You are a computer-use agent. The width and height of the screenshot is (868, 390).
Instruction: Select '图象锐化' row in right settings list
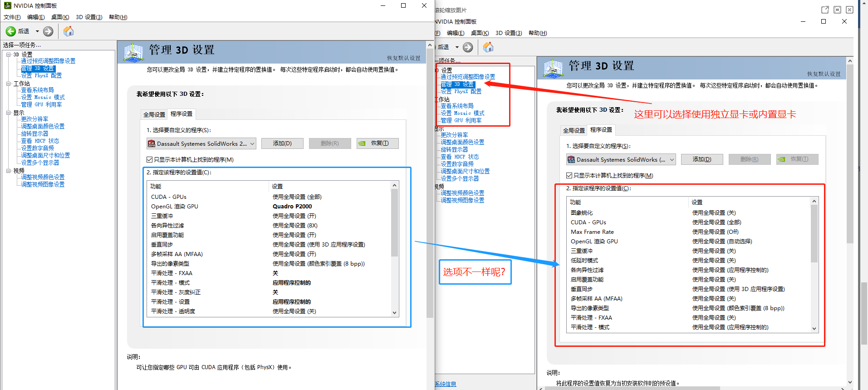click(x=689, y=212)
